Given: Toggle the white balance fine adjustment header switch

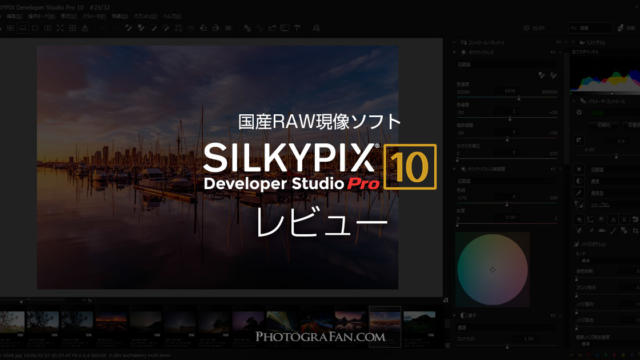Looking at the screenshot, I should pyautogui.click(x=464, y=169).
